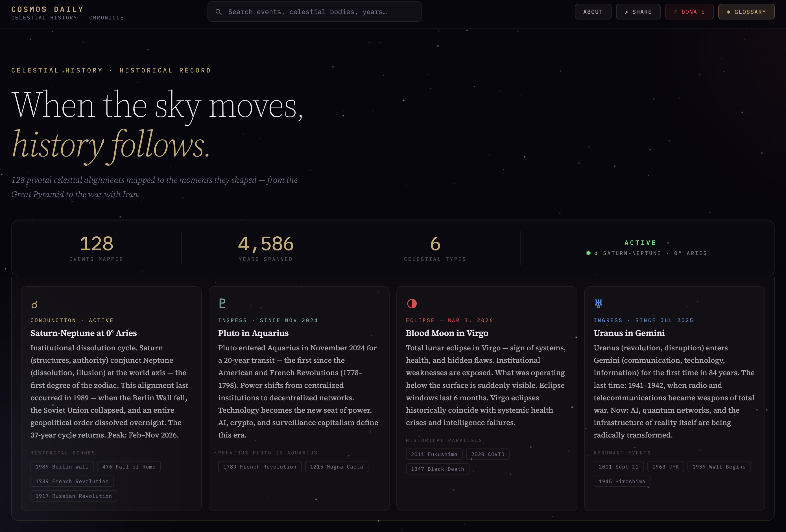Click the Cosmos Daily logo
Image resolution: width=786 pixels, height=532 pixels.
click(47, 10)
